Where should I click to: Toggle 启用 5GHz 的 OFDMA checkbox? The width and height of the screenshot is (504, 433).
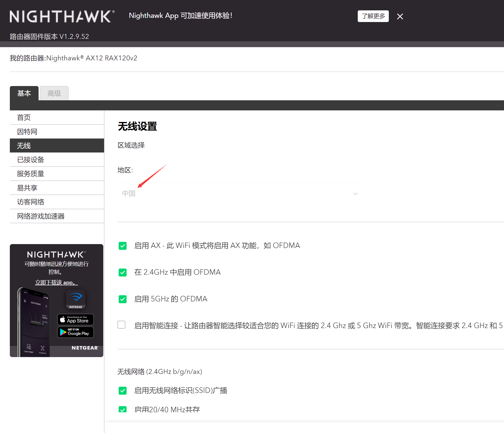(122, 299)
